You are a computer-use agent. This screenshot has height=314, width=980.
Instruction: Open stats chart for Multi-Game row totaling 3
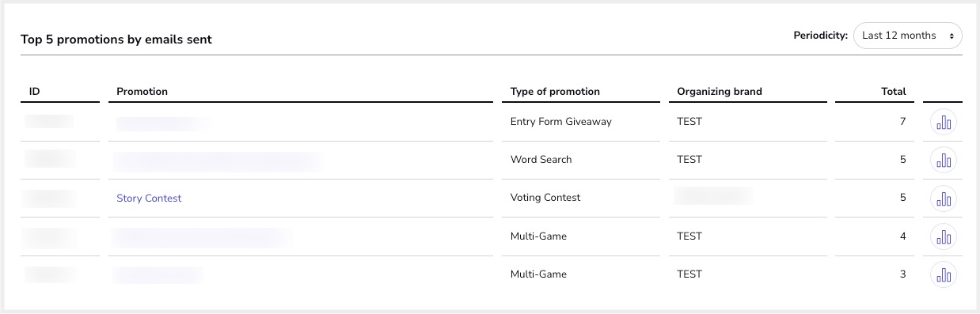click(943, 275)
